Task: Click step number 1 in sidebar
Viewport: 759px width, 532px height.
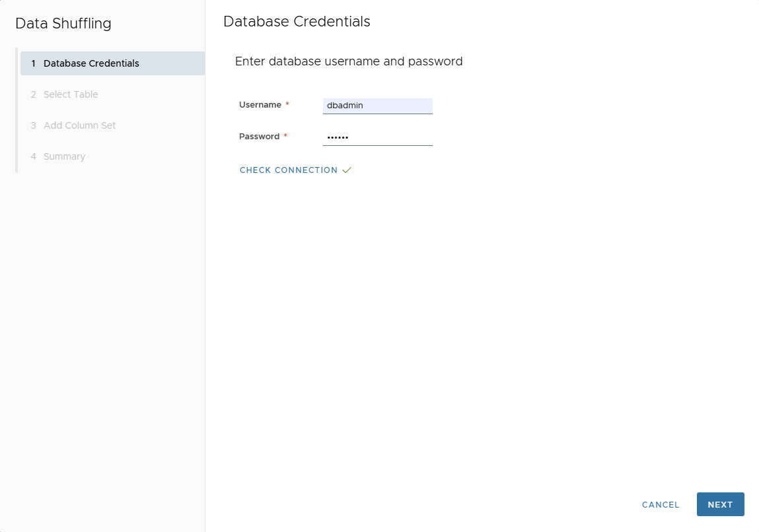Action: click(x=33, y=63)
